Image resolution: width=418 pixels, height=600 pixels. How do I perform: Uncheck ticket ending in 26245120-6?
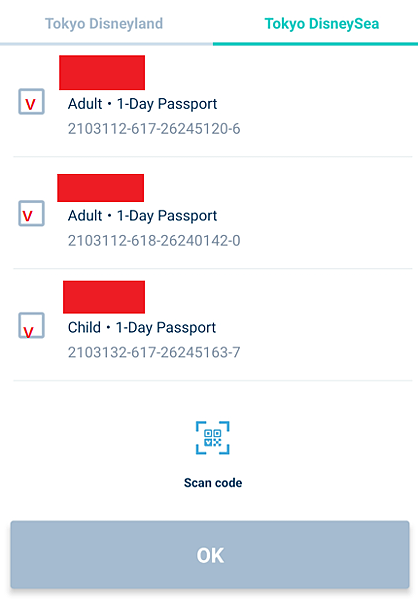[31, 102]
